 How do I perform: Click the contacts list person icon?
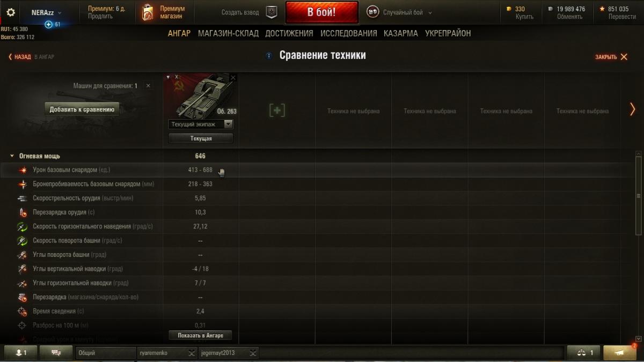21,352
